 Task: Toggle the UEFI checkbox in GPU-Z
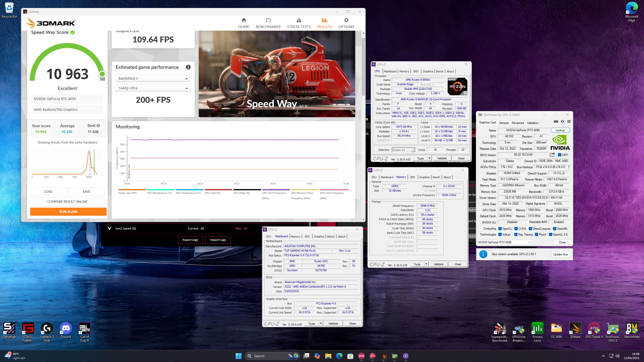pyautogui.click(x=560, y=155)
